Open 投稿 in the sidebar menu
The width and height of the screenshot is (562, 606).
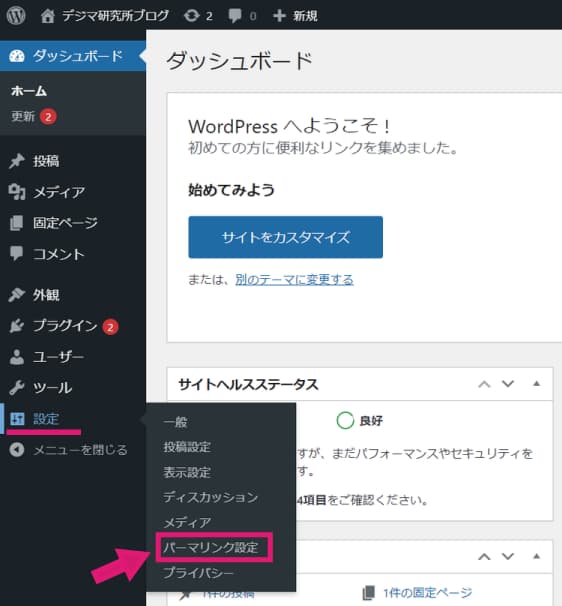point(46,161)
